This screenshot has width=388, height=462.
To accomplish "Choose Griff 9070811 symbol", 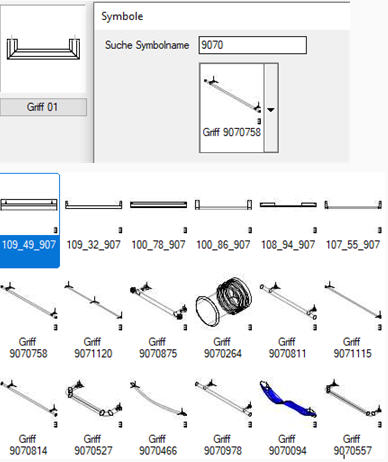I will pos(288,319).
